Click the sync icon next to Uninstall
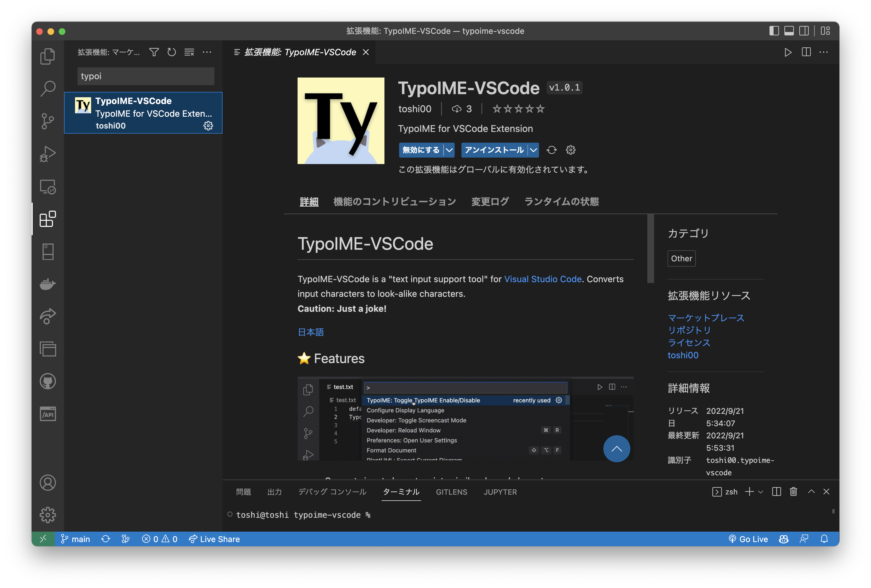The image size is (871, 588). 552,150
